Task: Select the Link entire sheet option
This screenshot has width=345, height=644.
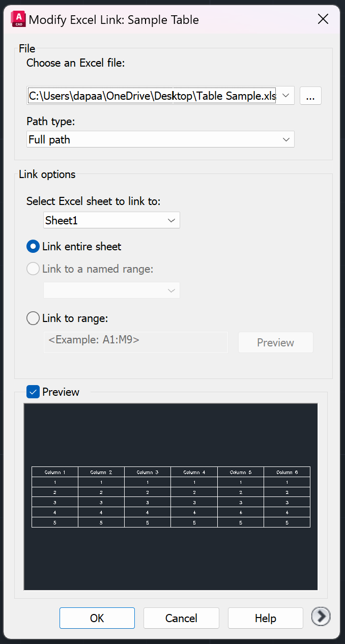Action: click(x=33, y=247)
